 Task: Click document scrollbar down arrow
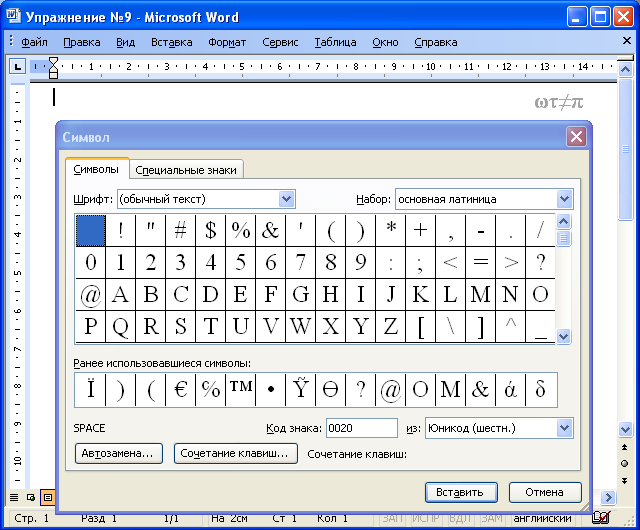(625, 429)
